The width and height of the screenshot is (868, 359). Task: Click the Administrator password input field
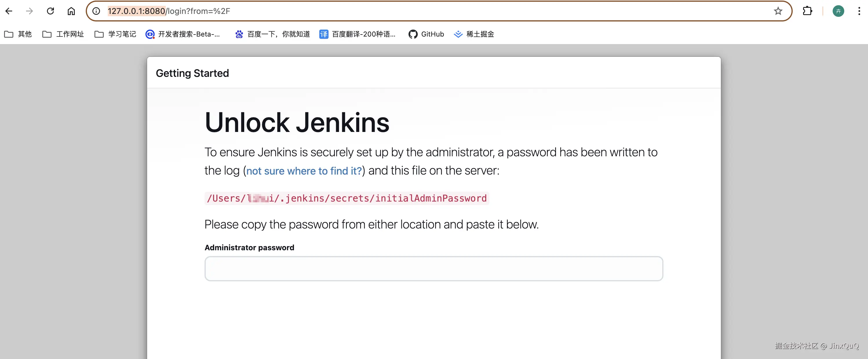(x=433, y=269)
